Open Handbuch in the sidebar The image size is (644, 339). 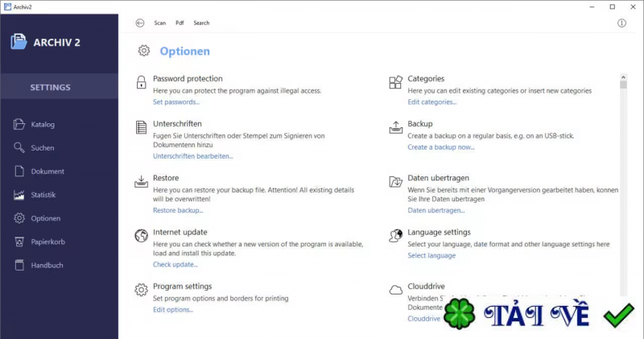point(47,265)
